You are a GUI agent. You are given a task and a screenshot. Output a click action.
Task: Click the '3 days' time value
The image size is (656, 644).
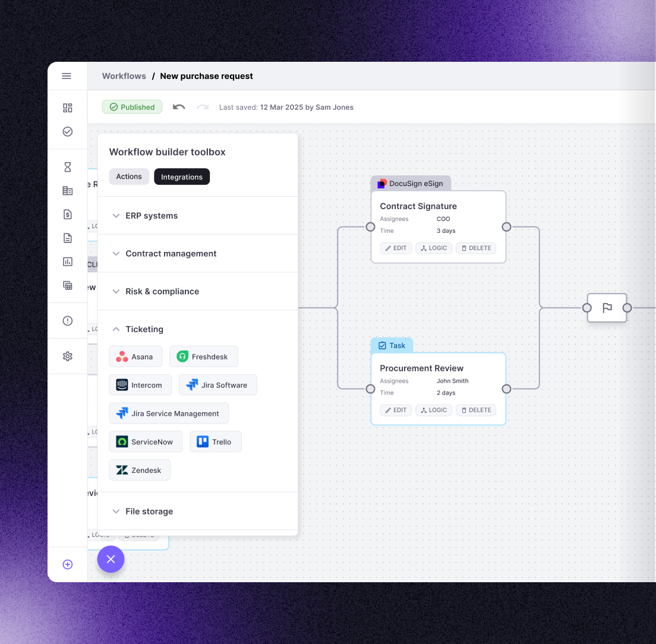[446, 231]
